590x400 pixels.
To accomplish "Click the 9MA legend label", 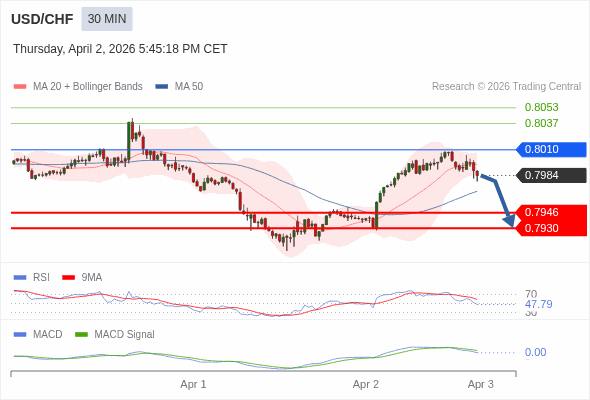I will pyautogui.click(x=92, y=277).
